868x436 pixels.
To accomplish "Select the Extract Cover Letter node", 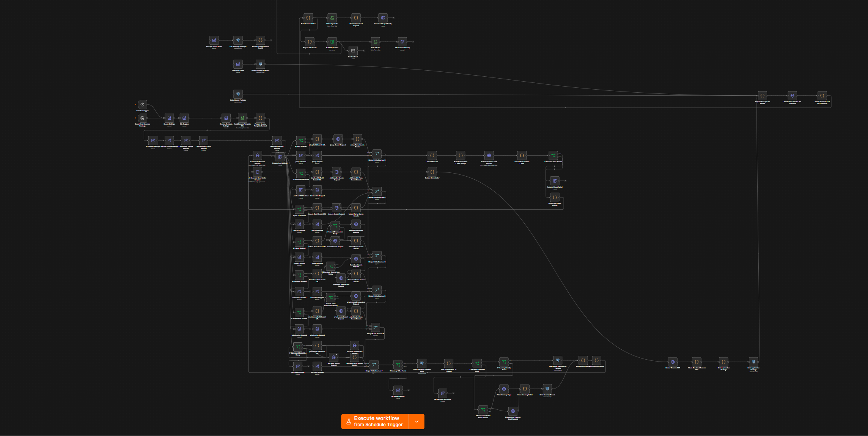I will (432, 172).
